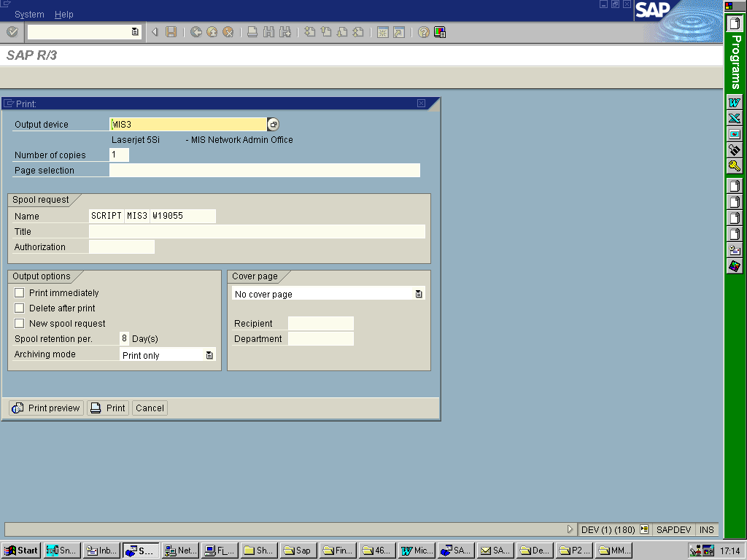Focus the Output device input field
Viewport: 747px width, 560px height.
[188, 124]
